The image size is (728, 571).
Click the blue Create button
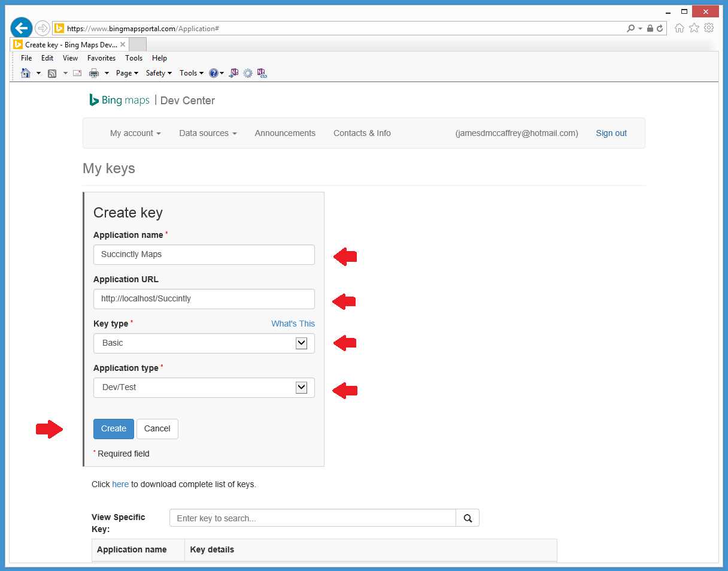tap(114, 429)
